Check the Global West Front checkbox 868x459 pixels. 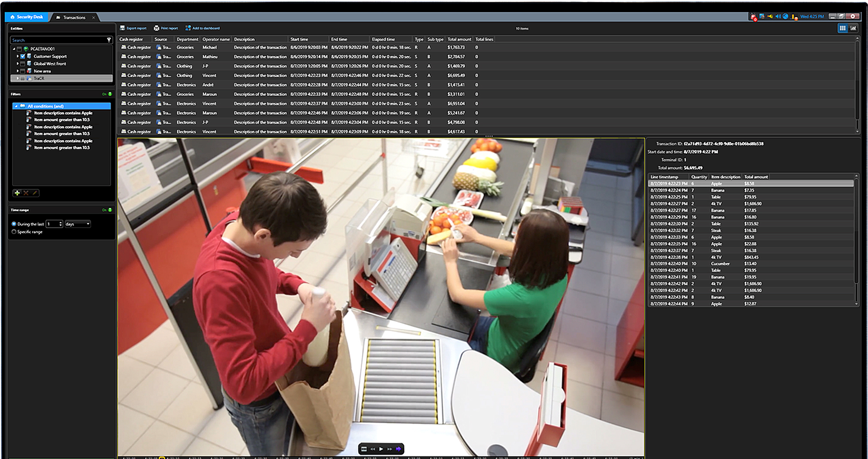click(x=23, y=64)
